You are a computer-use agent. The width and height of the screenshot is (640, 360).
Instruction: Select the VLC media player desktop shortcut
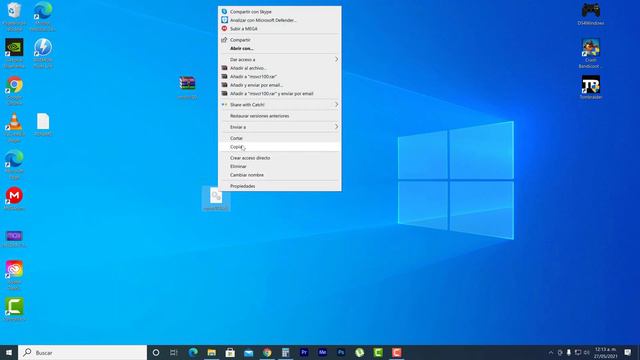tap(14, 127)
